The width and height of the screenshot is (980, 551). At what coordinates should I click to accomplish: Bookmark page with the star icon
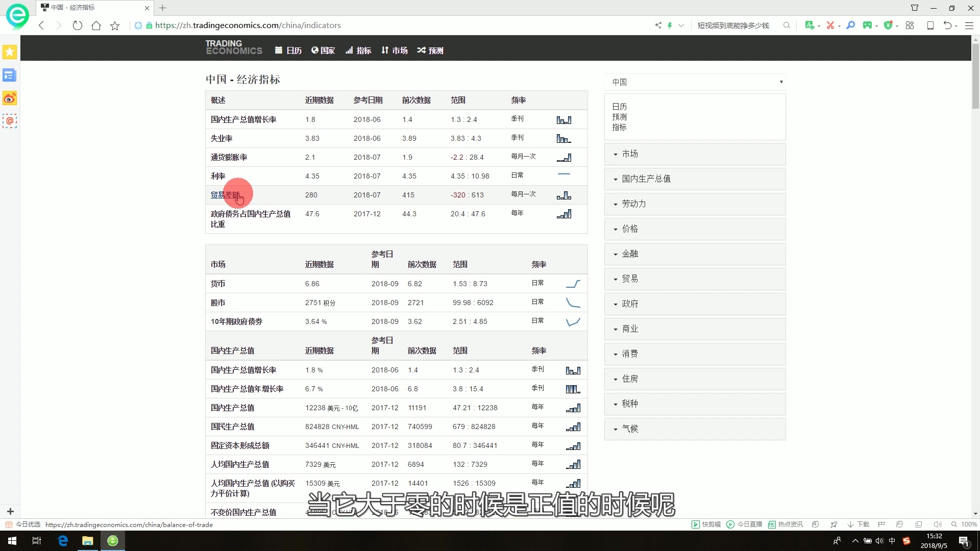click(x=115, y=26)
